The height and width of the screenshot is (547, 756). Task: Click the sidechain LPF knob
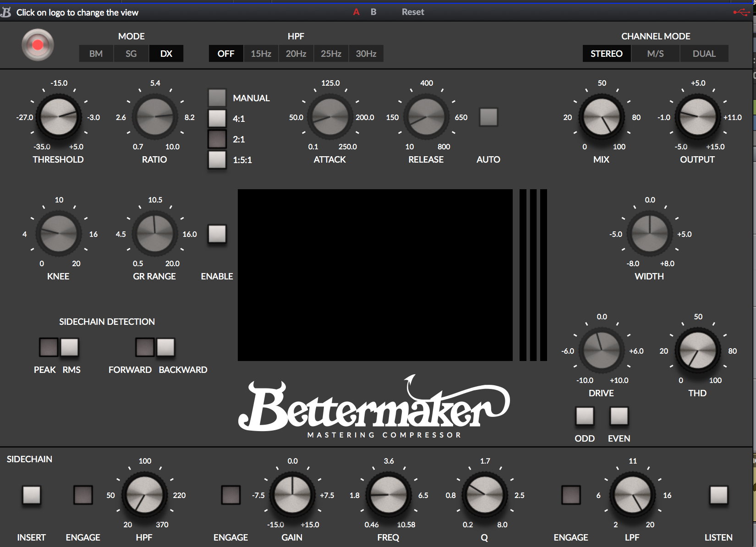[x=632, y=495]
